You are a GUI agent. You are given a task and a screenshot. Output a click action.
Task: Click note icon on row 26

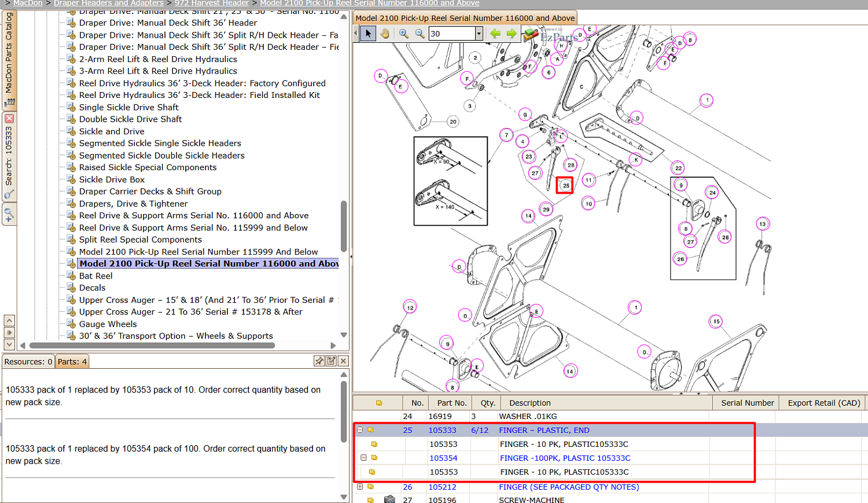click(x=370, y=487)
